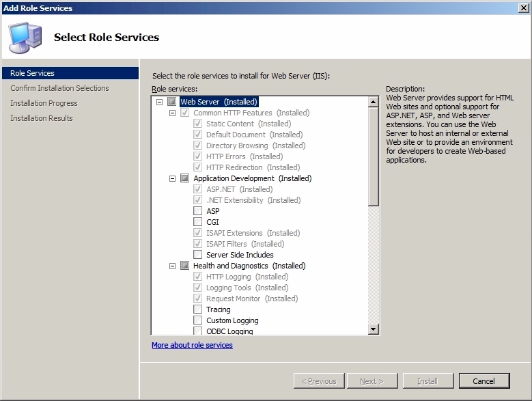This screenshot has width=532, height=401.
Task: Toggle Health and Diagnostics checkbox
Action: 184,265
